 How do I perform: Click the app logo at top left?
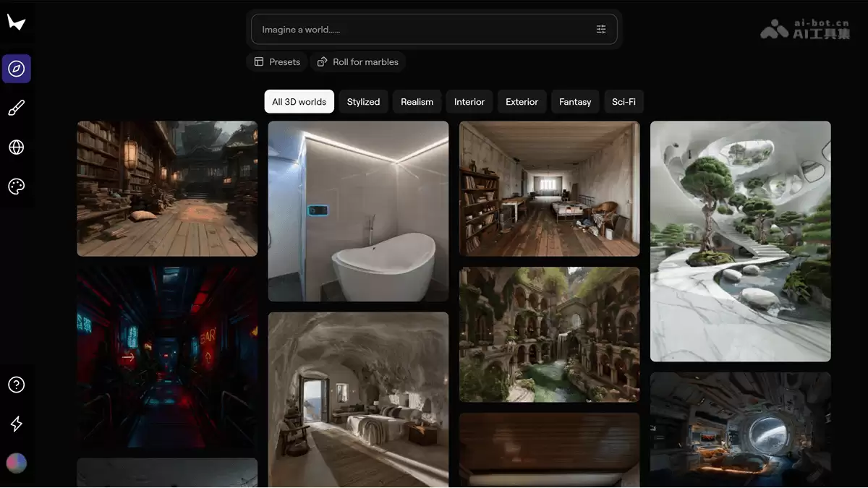pyautogui.click(x=16, y=22)
